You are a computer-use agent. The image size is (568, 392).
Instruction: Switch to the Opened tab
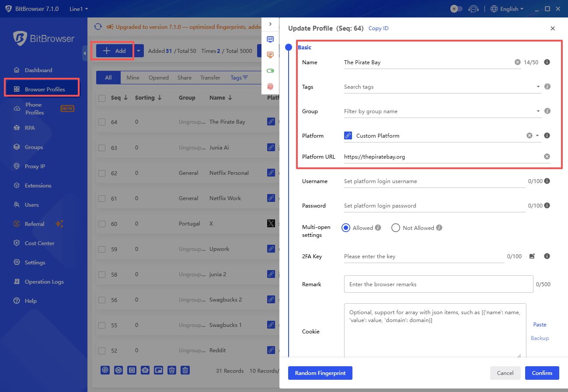point(158,78)
